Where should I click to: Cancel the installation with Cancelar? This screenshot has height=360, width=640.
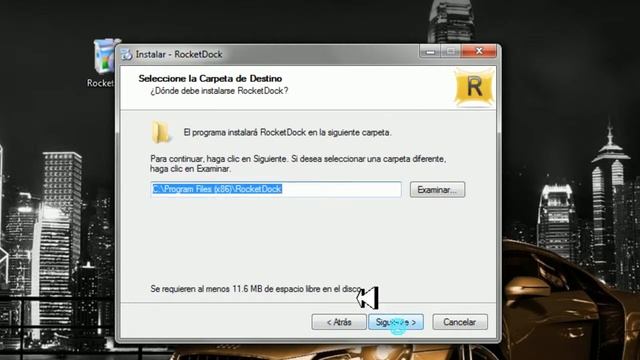(460, 322)
